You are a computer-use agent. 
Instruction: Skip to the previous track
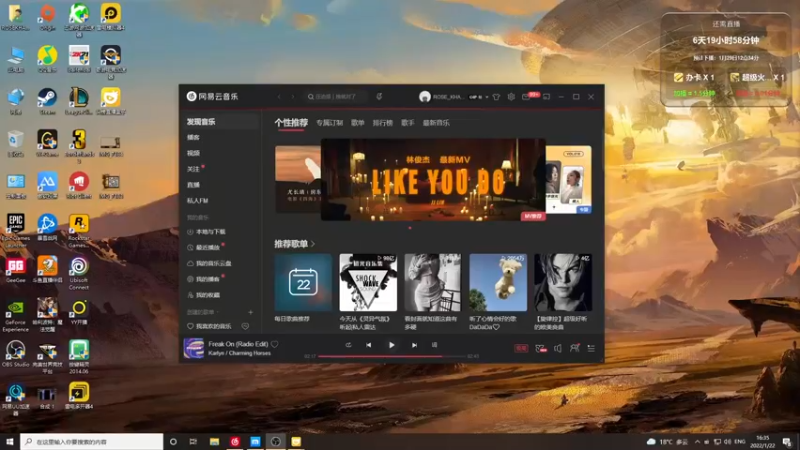(x=368, y=345)
